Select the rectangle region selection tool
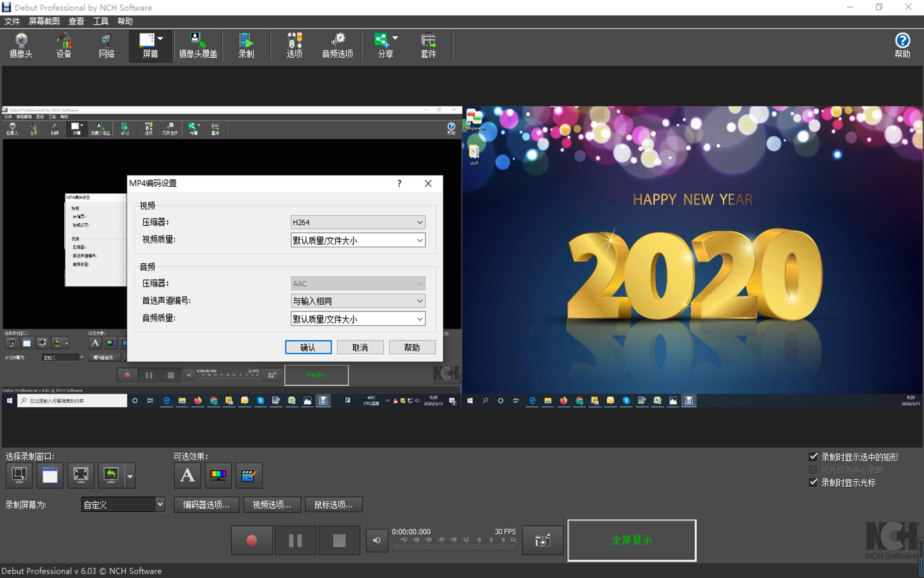The height and width of the screenshot is (578, 924). [19, 475]
